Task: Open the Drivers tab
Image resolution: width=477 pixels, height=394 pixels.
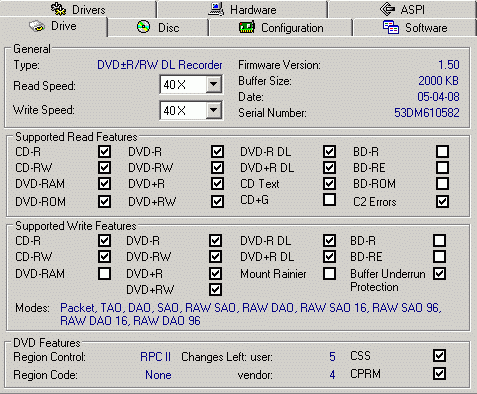Action: [78, 9]
